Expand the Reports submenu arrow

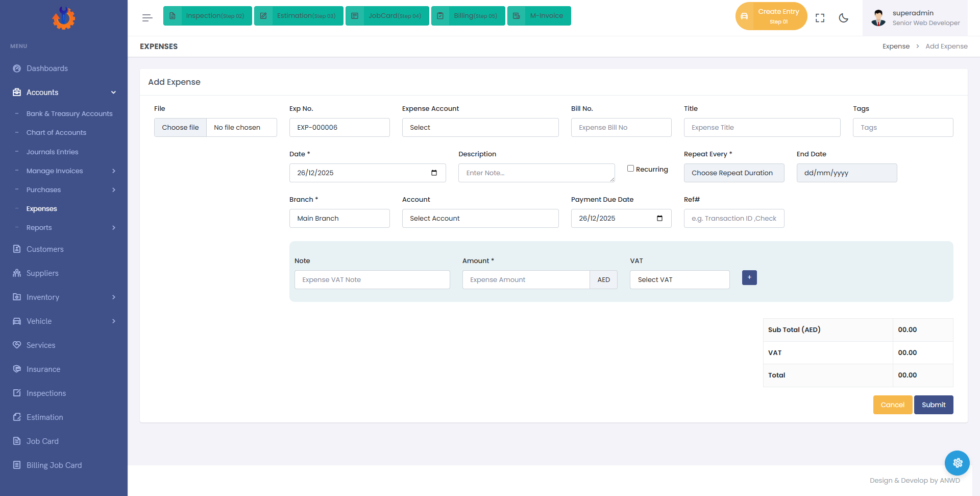(113, 227)
